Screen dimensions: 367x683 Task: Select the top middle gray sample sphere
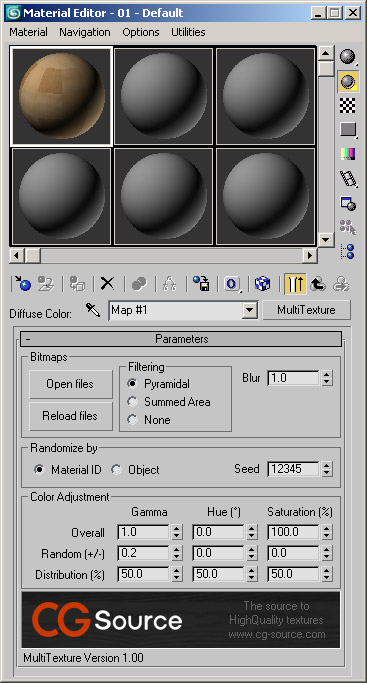coord(163,95)
